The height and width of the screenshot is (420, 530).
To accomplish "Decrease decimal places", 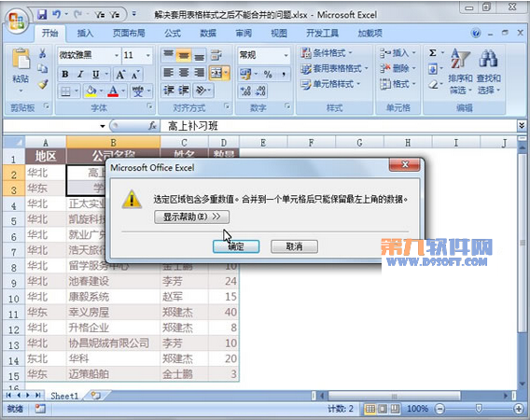I will (260, 91).
